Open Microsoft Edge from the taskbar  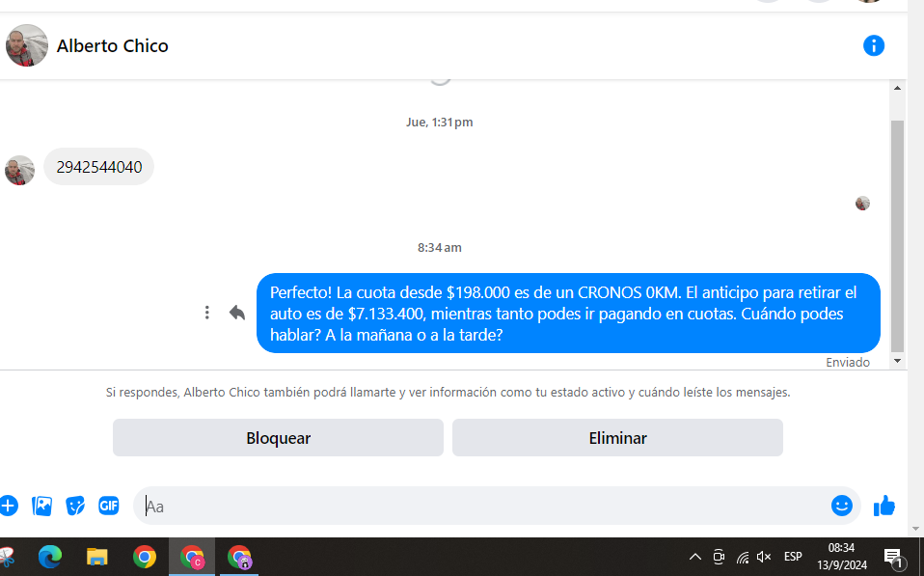(x=50, y=557)
